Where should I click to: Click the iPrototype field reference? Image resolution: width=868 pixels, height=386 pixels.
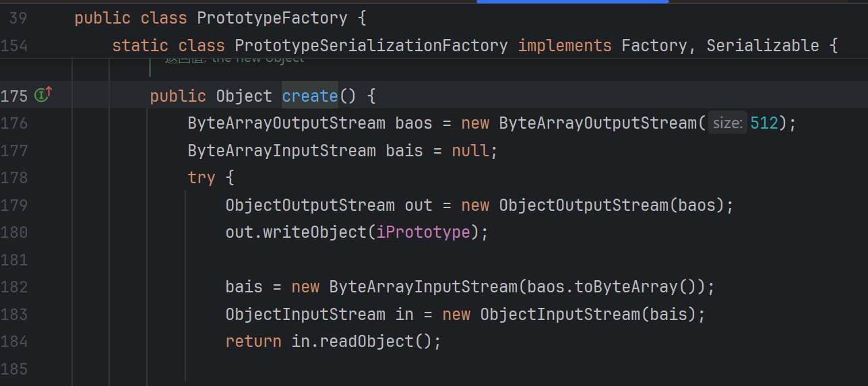(423, 232)
